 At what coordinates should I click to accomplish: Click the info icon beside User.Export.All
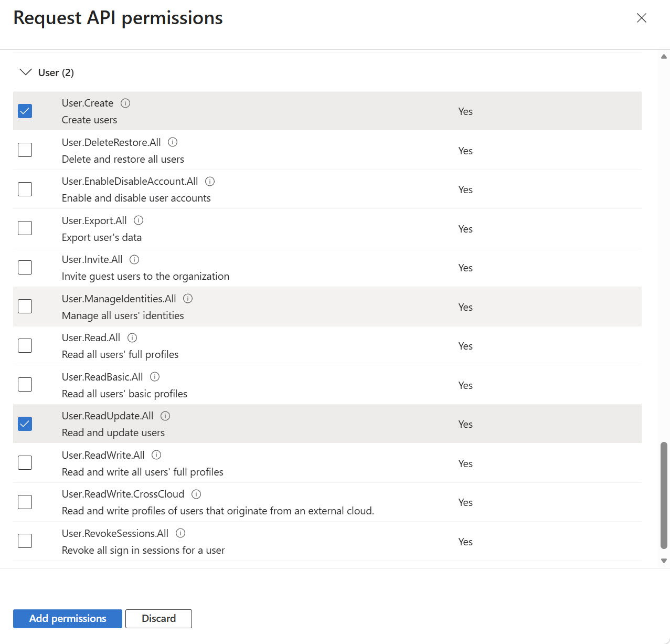[x=139, y=220]
